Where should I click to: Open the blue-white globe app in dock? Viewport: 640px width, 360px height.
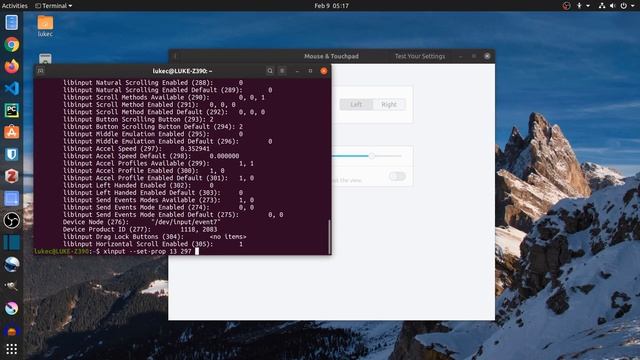[11, 264]
